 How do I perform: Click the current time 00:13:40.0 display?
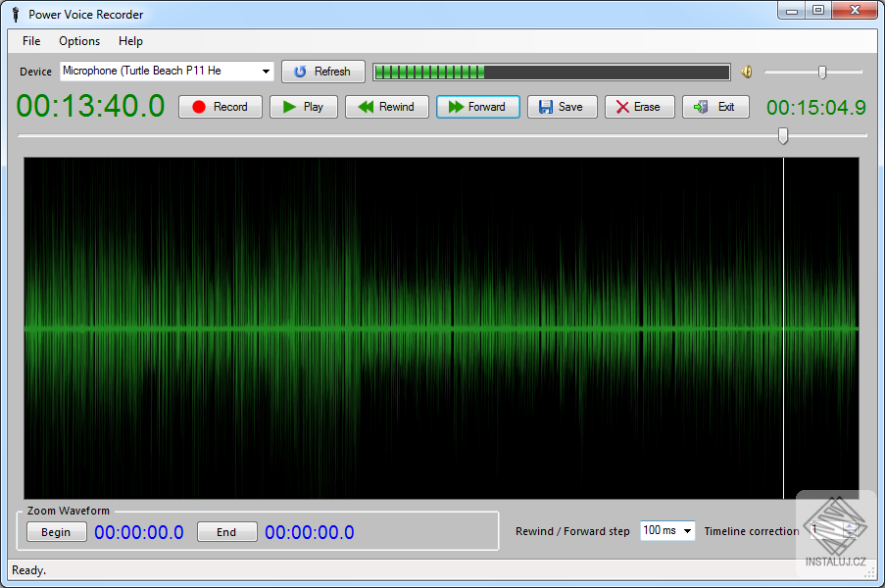pyautogui.click(x=90, y=106)
